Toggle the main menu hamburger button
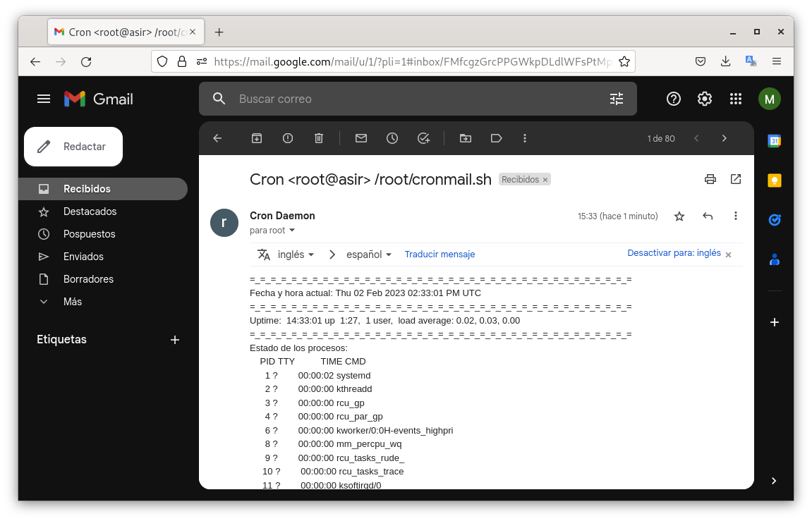 (44, 99)
